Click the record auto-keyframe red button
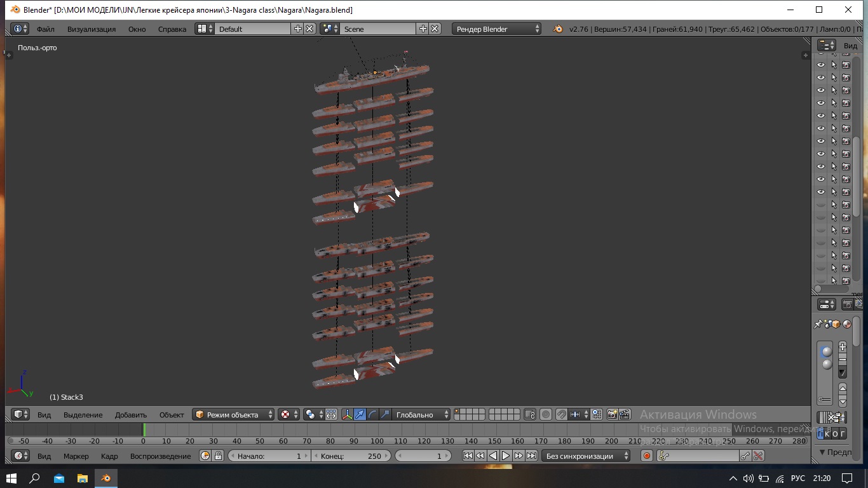Image resolution: width=868 pixels, height=488 pixels. tap(647, 456)
